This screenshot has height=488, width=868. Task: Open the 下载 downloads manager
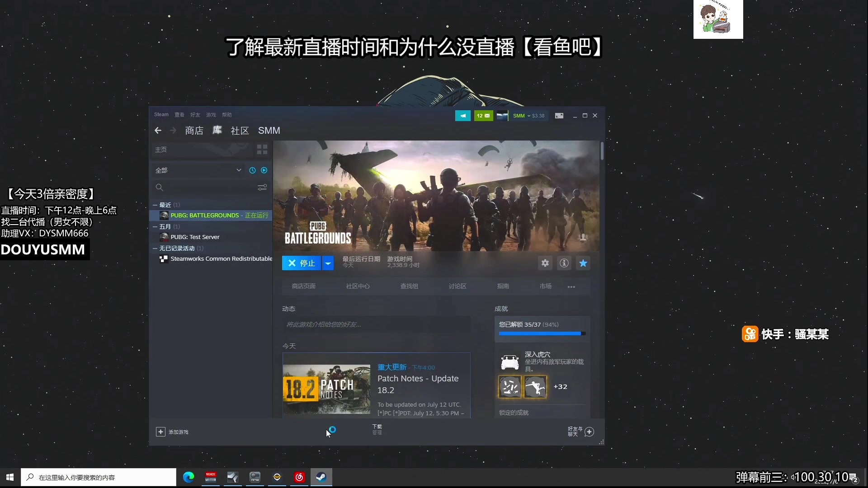pyautogui.click(x=377, y=429)
